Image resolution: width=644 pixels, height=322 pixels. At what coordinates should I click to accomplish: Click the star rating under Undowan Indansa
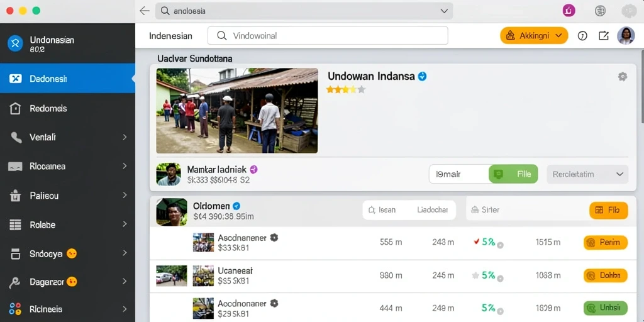click(x=345, y=89)
